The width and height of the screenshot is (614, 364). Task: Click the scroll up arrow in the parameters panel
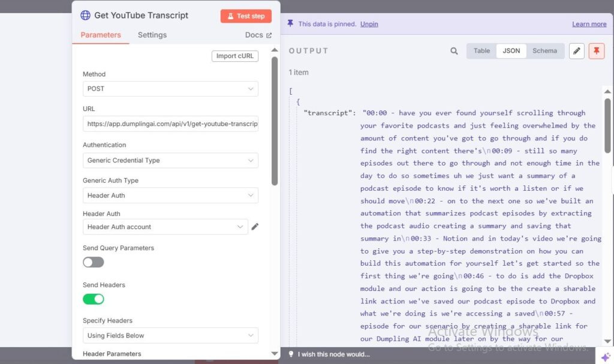coord(275,50)
